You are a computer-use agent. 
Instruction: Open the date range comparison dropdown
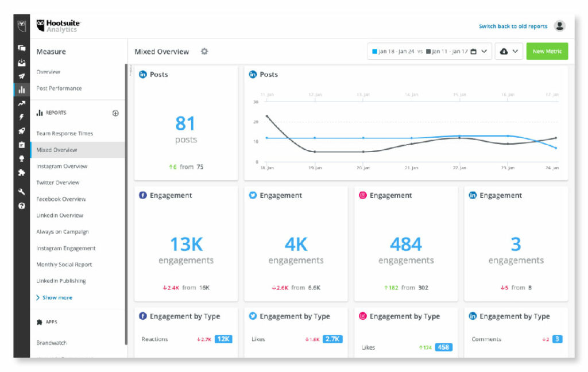click(x=430, y=51)
